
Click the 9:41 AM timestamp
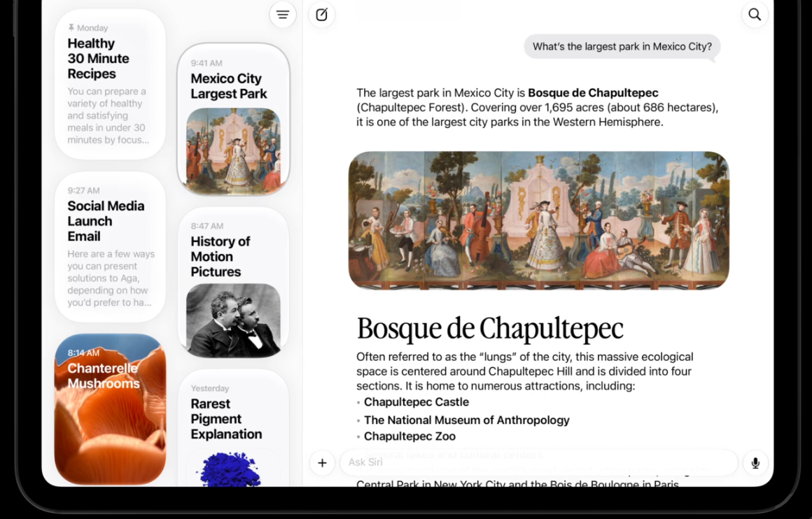point(206,63)
